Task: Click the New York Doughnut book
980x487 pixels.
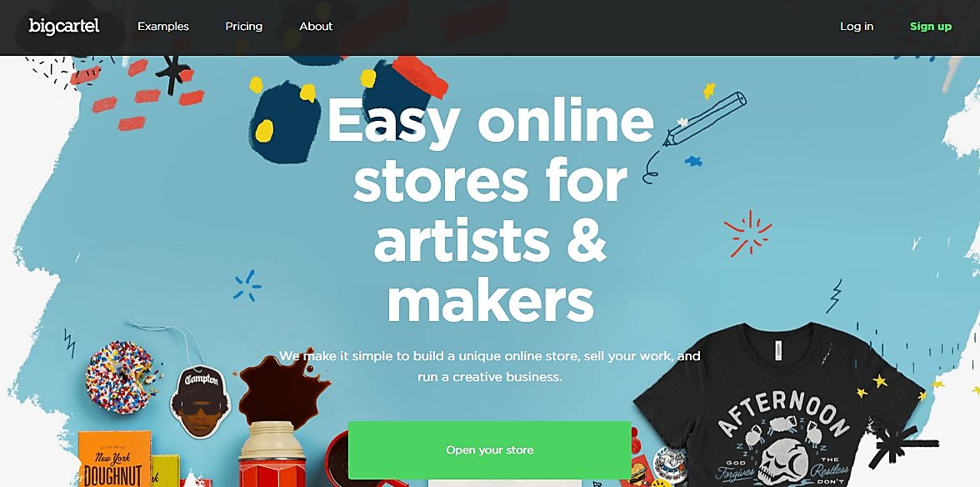Action: coord(114,459)
